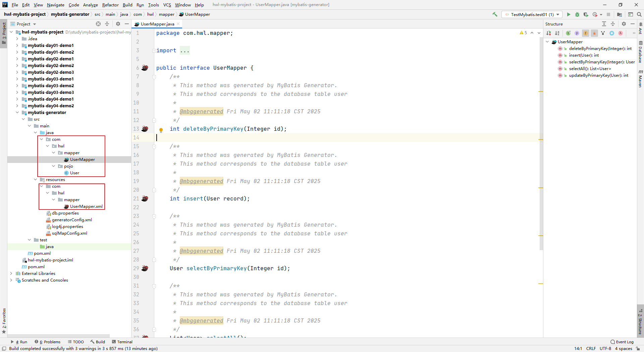Hide the Structure tool window
The width and height of the screenshot is (644, 352).
[633, 24]
